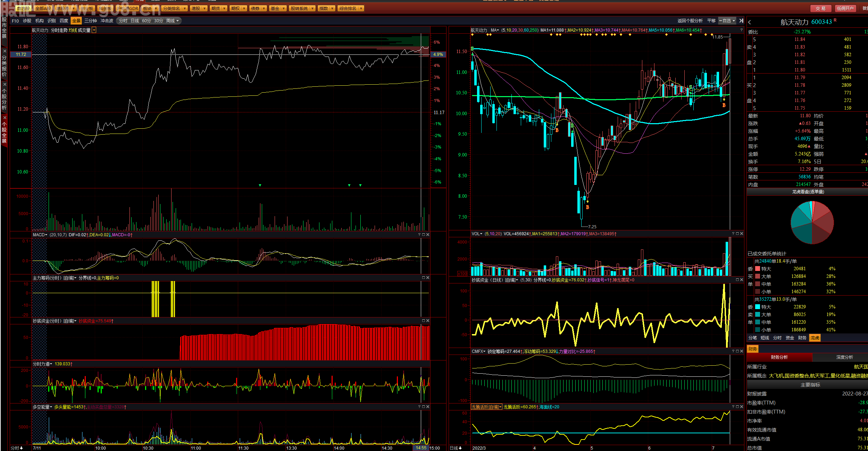Expand the 板块 dropdown arrow
The width and height of the screenshot is (868, 451).
coord(156,8)
